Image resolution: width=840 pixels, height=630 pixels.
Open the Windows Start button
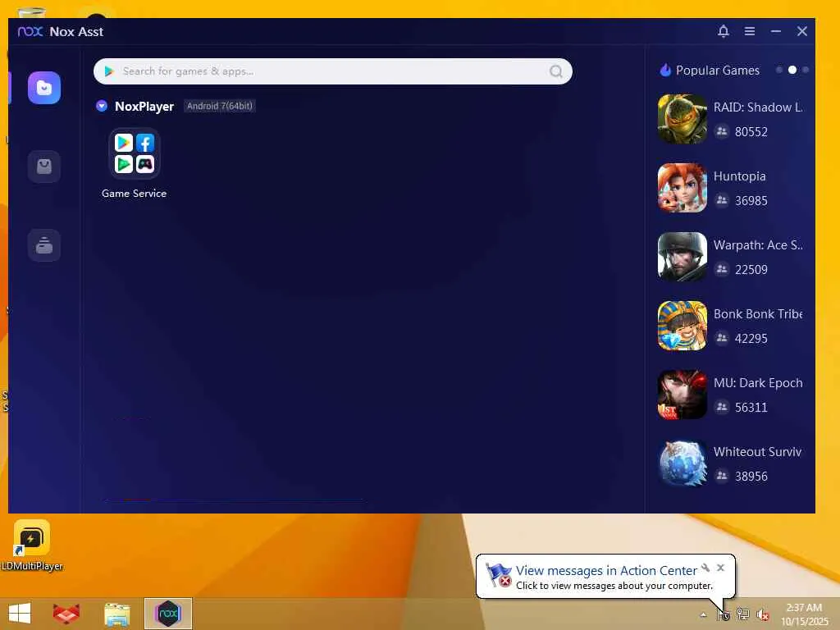tap(20, 614)
